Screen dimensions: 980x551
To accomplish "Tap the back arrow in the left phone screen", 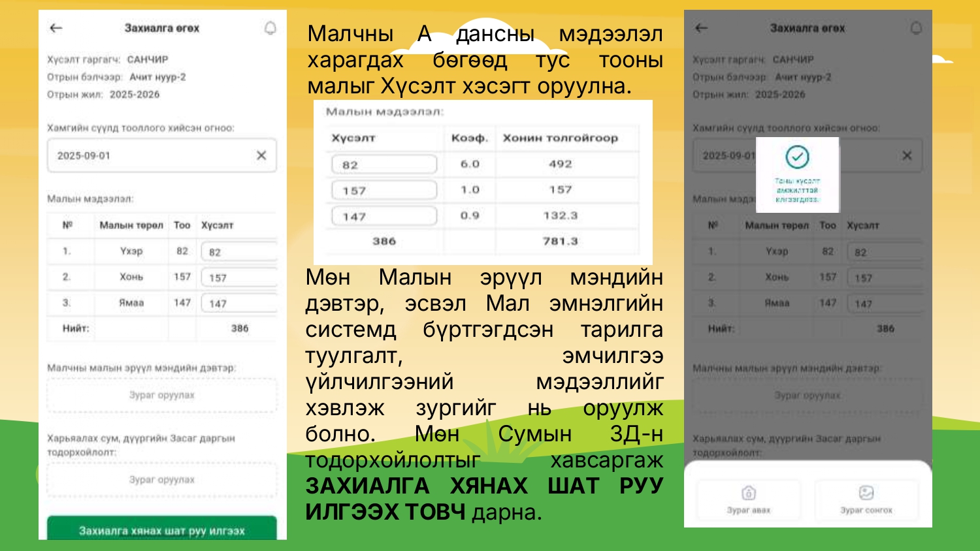I will (x=56, y=28).
